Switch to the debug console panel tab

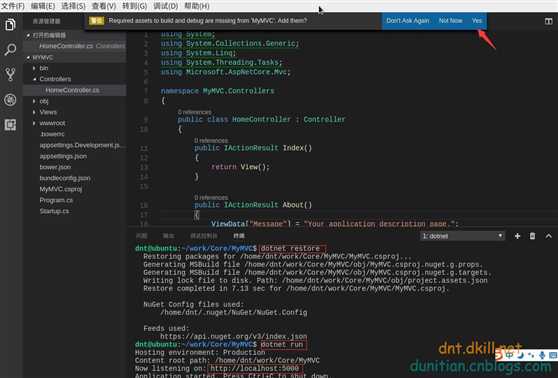(204, 236)
